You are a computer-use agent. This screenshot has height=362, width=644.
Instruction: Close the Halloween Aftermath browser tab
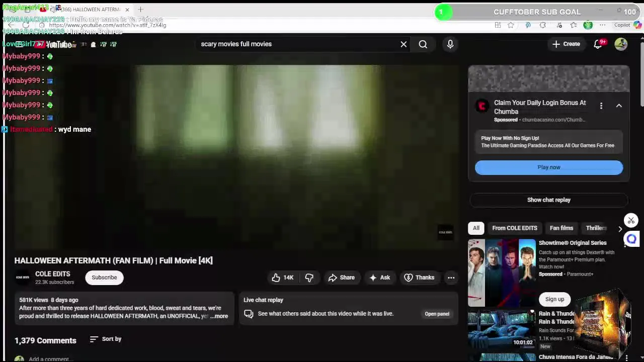pos(127,10)
